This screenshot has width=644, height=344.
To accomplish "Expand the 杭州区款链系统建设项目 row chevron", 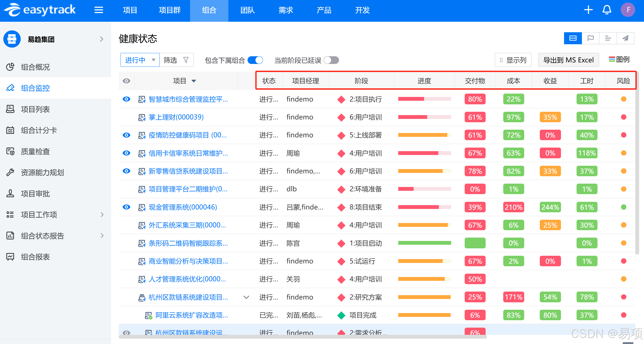I will click(246, 297).
